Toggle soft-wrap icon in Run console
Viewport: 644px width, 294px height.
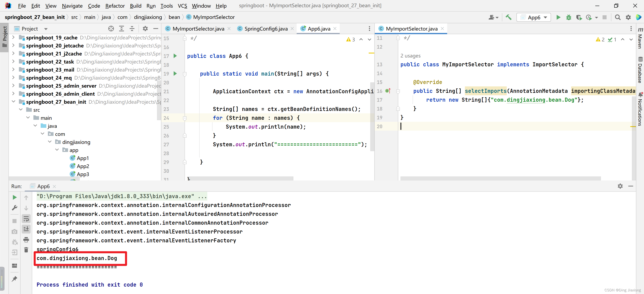[26, 219]
